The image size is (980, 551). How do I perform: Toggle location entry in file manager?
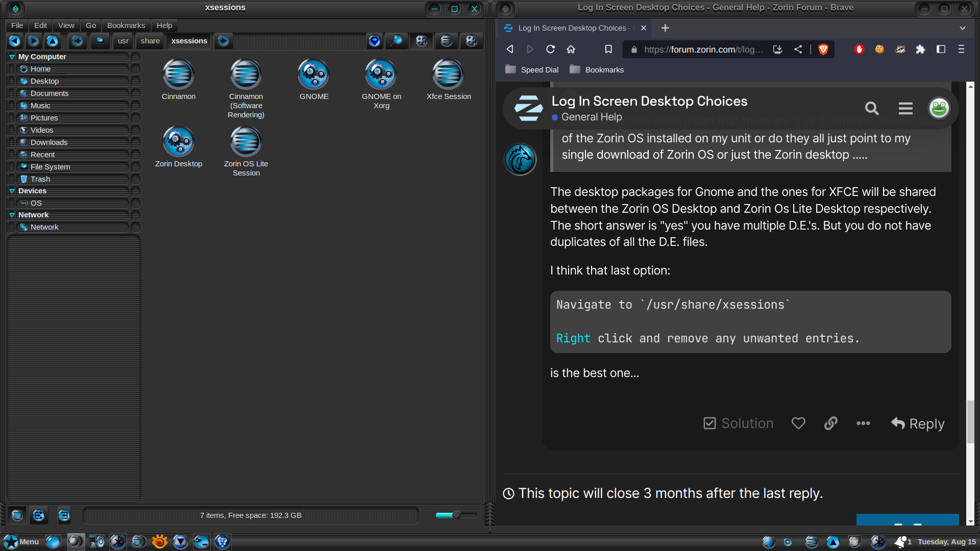(x=375, y=41)
